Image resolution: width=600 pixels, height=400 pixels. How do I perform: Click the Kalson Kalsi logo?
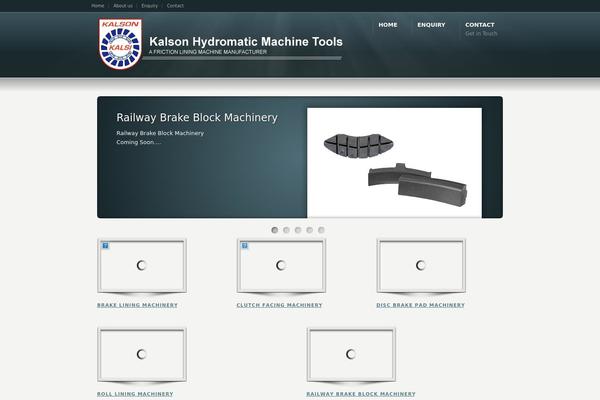coord(120,44)
